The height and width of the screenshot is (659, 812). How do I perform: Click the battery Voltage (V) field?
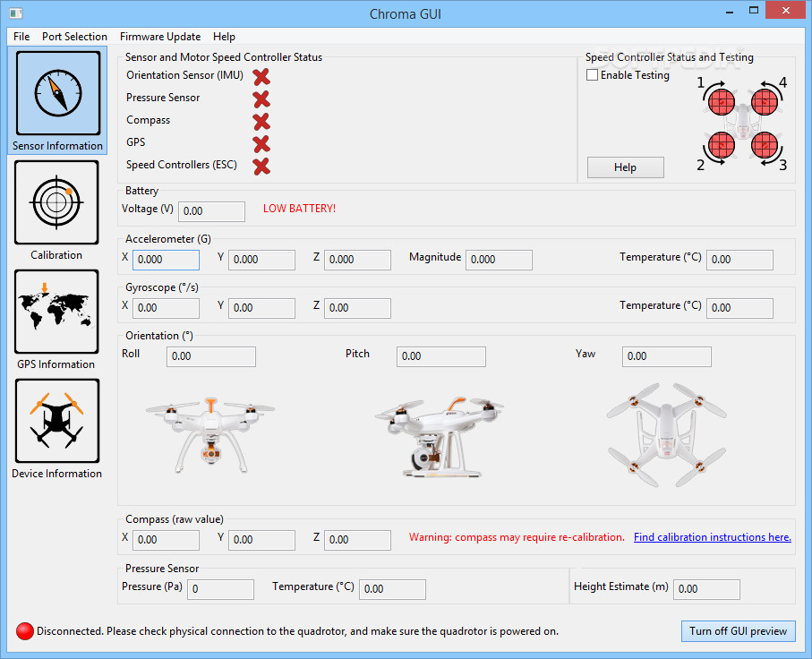pos(211,211)
